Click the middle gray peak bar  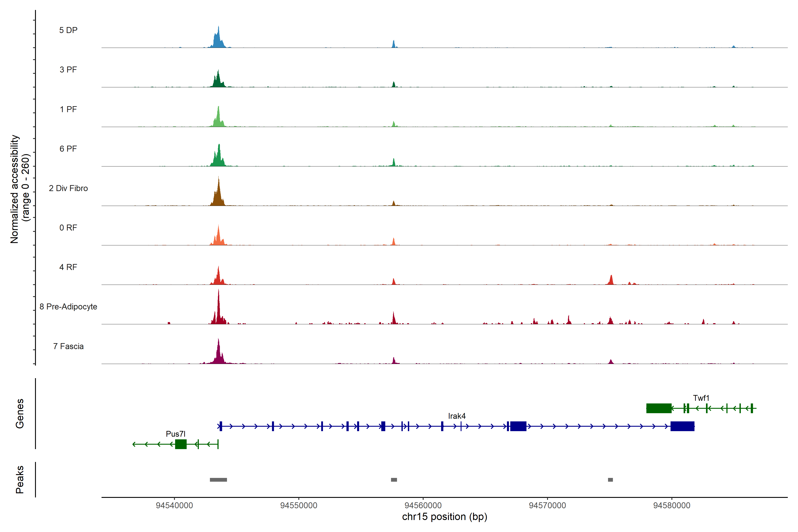394,480
